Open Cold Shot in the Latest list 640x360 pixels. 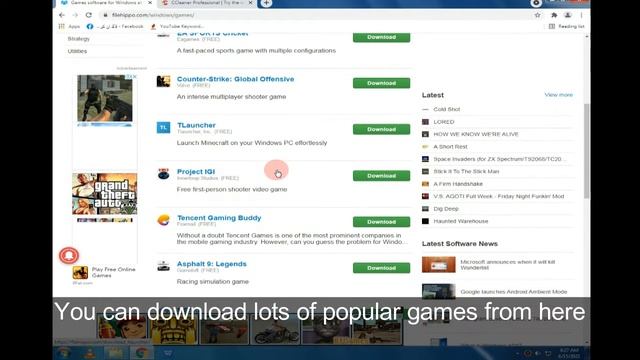(x=447, y=109)
